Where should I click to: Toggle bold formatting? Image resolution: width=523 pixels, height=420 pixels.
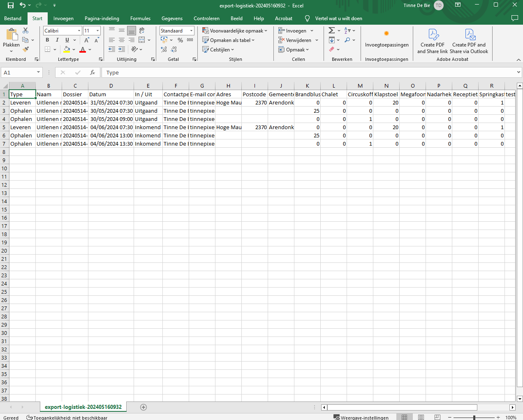(47, 40)
